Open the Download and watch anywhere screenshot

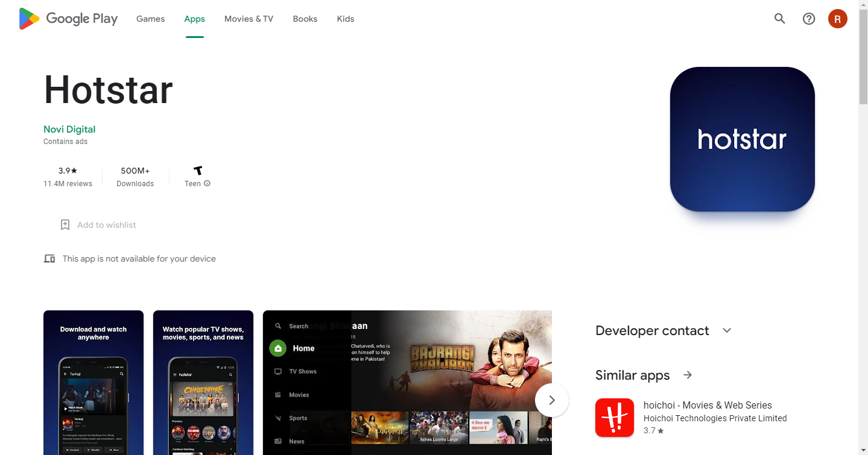pyautogui.click(x=93, y=383)
